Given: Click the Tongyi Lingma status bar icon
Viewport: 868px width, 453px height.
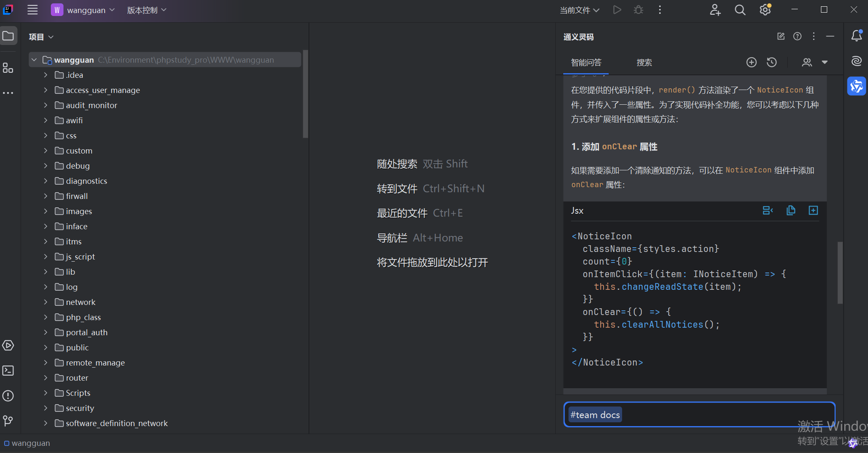Looking at the screenshot, I should tap(853, 443).
